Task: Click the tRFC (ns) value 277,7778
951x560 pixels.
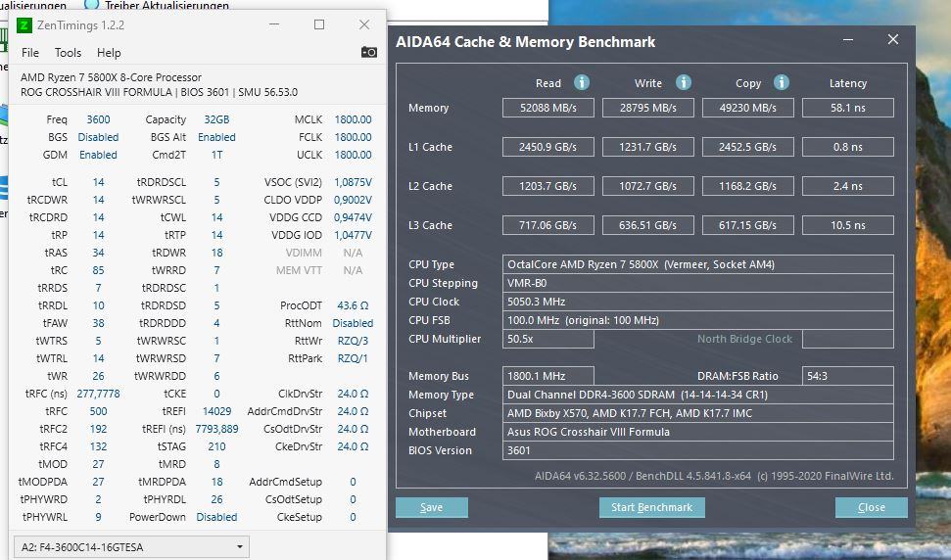Action: pos(98,394)
